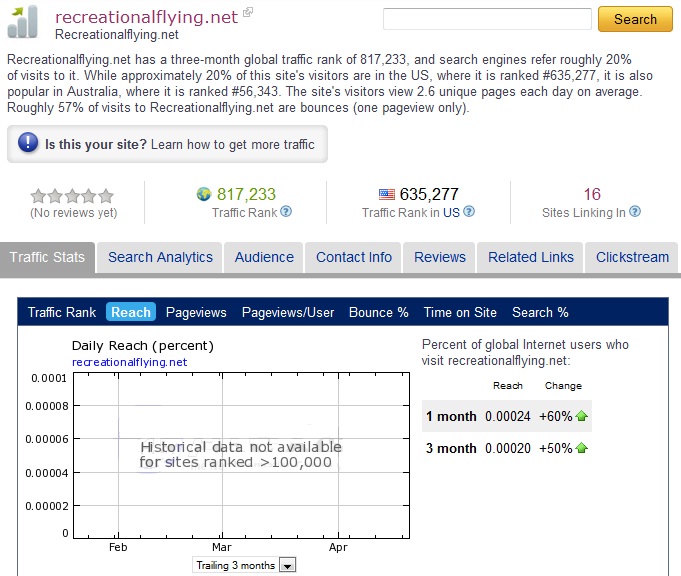Open help icon beside Sites Linking In
The image size is (681, 576).
click(635, 212)
